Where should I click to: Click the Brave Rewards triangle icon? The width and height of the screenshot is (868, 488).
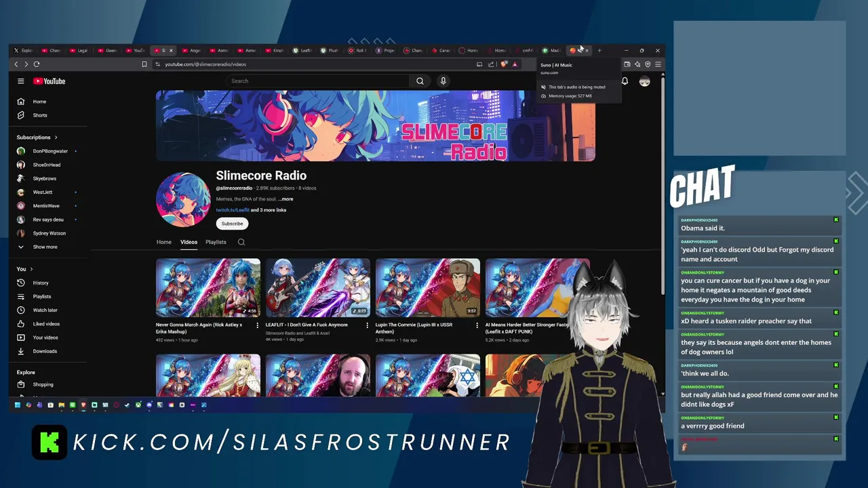point(515,64)
